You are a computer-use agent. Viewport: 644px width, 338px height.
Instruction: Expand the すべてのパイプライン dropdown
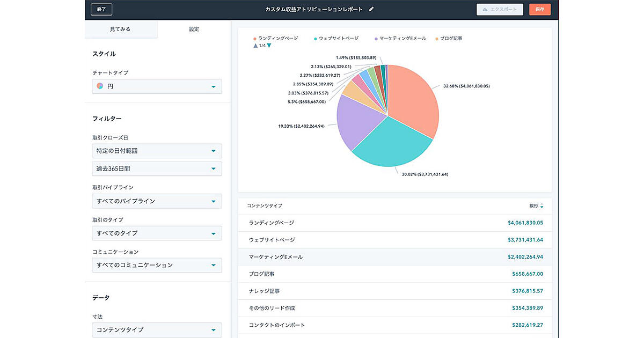(157, 201)
